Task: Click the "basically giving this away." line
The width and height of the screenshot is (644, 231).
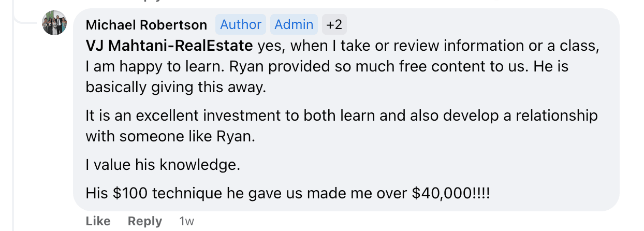Action: tap(175, 88)
